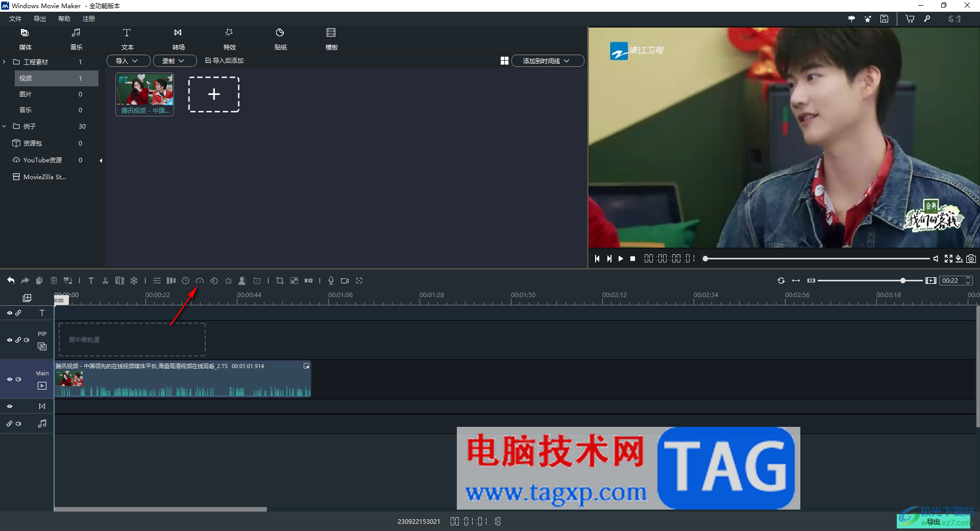Screen dimensions: 980x531
Task: Open the speed gauge tool
Action: tap(200, 280)
